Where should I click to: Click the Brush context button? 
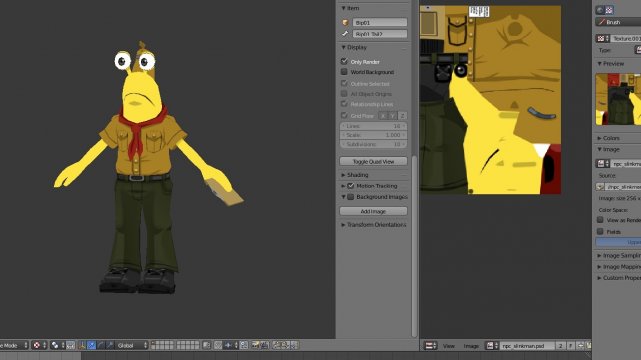pos(618,22)
